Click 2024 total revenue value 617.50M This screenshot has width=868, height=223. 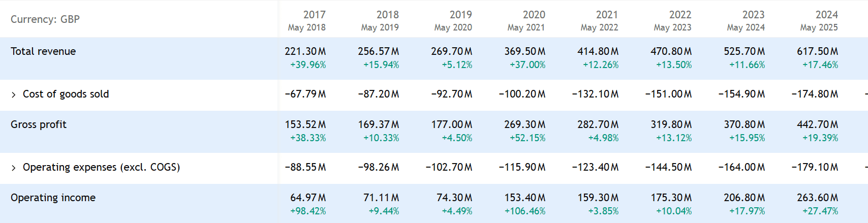817,51
